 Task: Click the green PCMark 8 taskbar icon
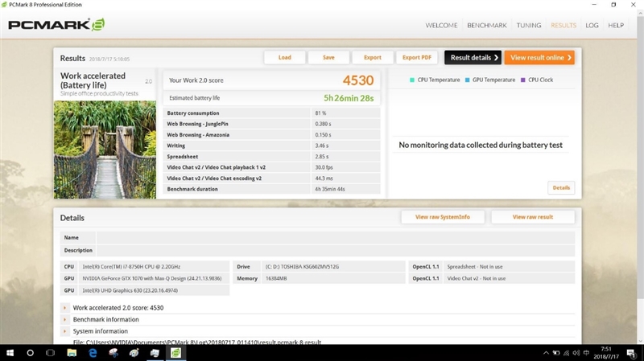coord(175,353)
